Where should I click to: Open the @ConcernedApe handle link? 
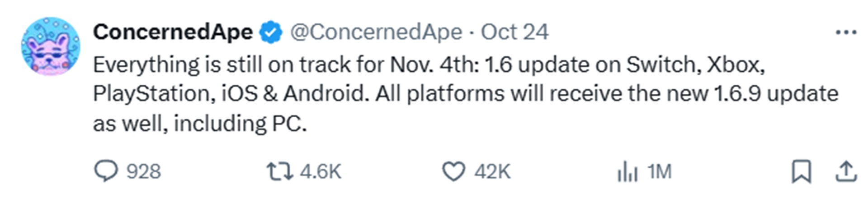pyautogui.click(x=376, y=32)
